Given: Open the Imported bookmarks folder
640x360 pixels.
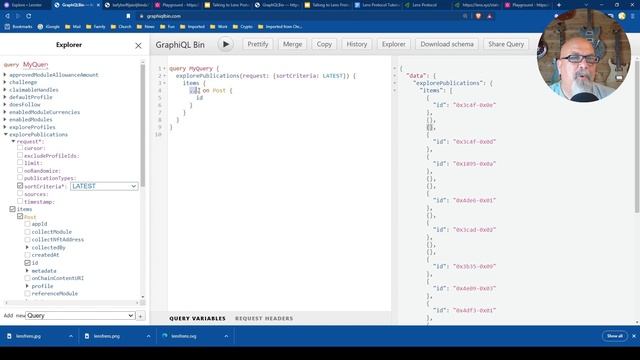Looking at the screenshot, I should [x=192, y=27].
